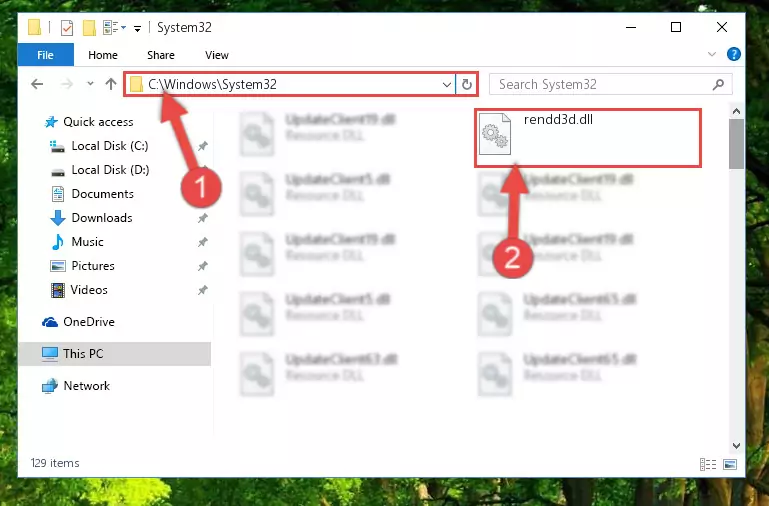Screen dimensions: 769x506
Task: Switch to large icons view icon
Action: click(730, 464)
